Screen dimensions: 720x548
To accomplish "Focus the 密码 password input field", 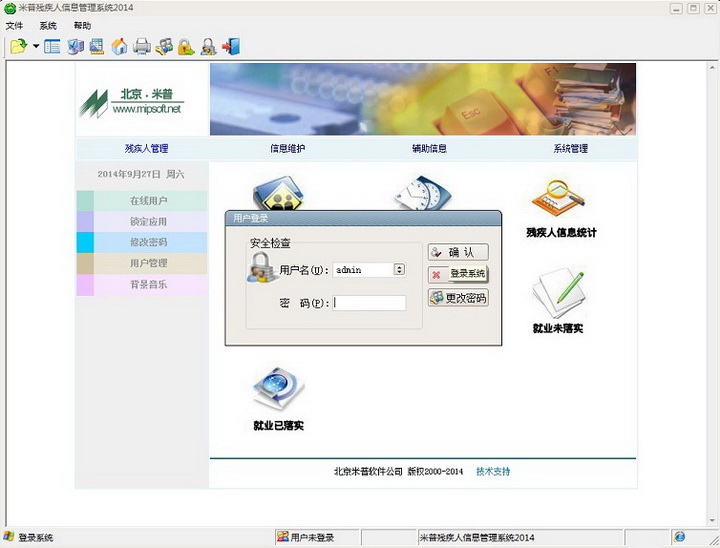I will click(x=369, y=303).
